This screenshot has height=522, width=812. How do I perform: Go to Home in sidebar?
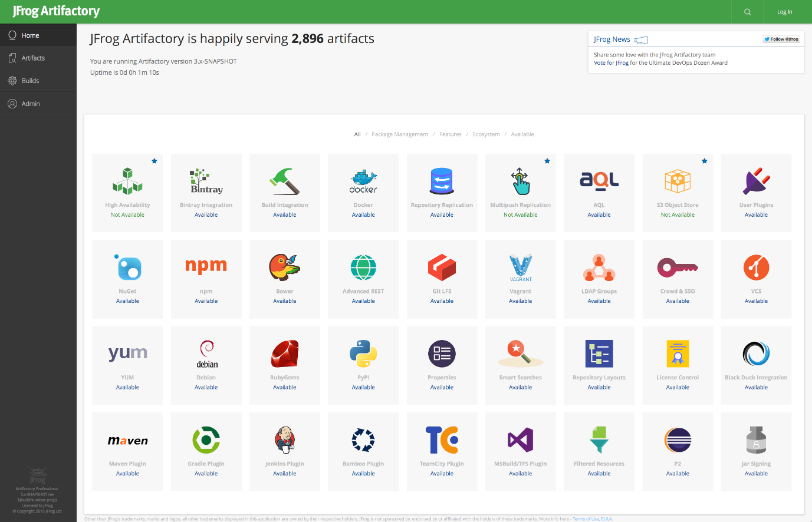pyautogui.click(x=38, y=35)
